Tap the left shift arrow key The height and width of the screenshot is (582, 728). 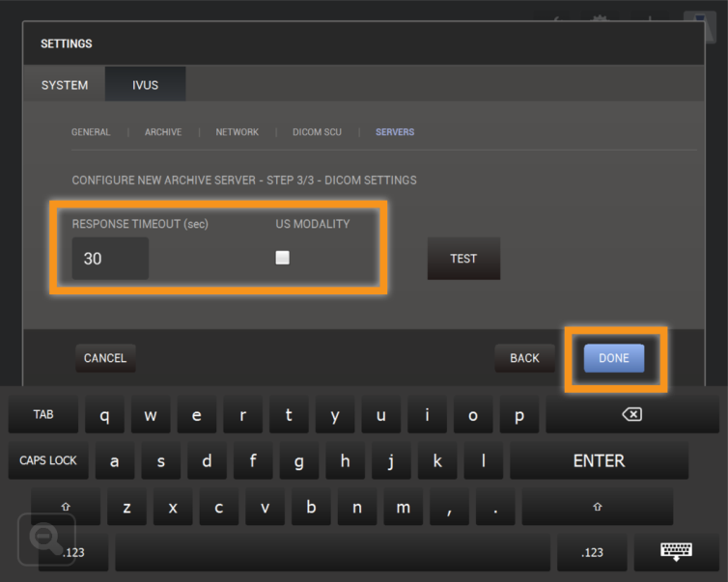66,507
